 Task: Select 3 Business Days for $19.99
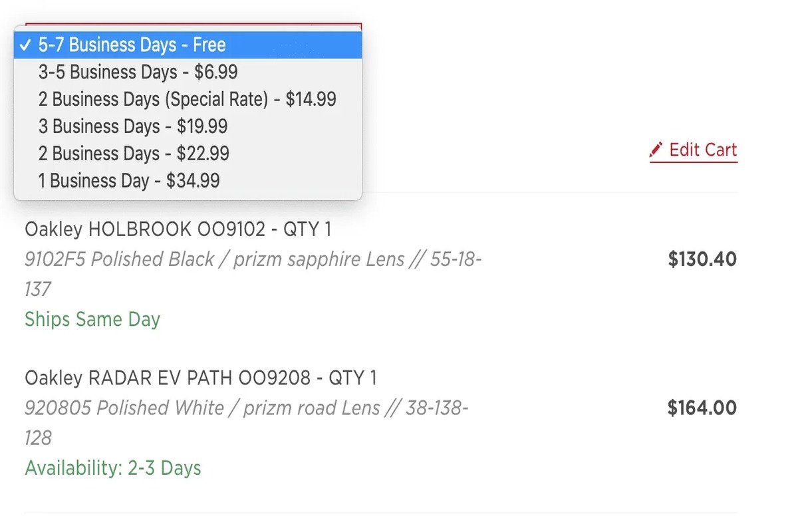click(133, 126)
